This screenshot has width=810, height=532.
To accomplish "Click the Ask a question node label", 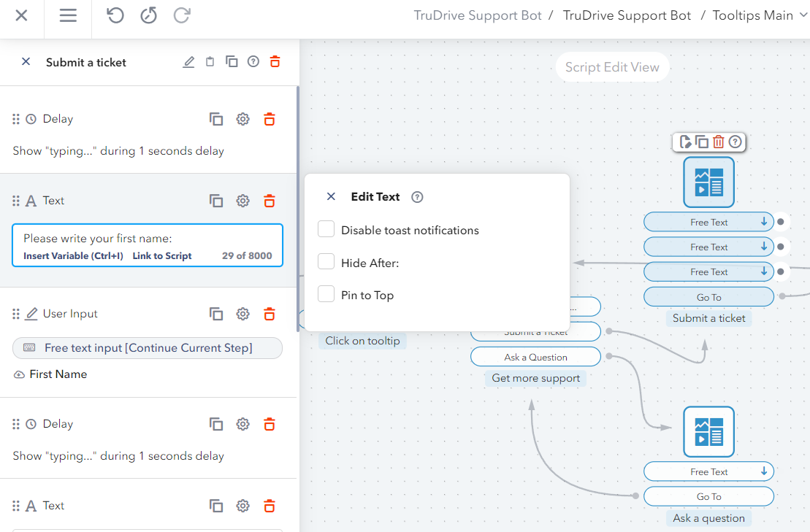I will (708, 518).
